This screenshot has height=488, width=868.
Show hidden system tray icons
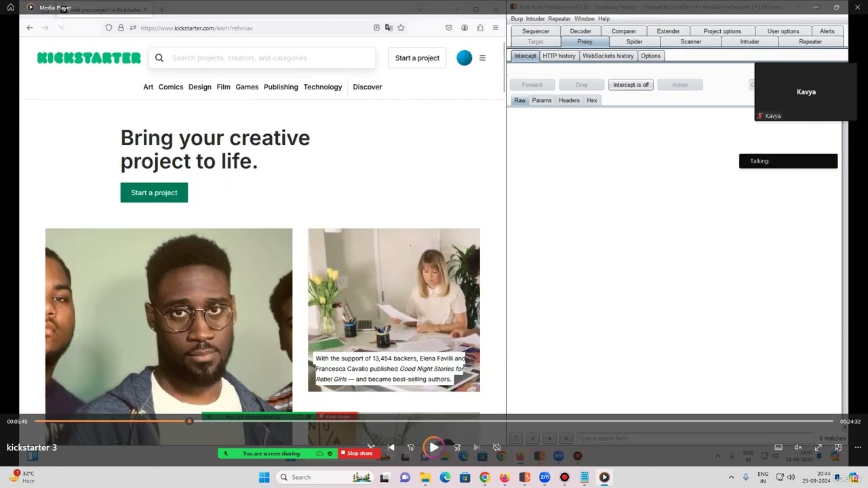(x=731, y=477)
